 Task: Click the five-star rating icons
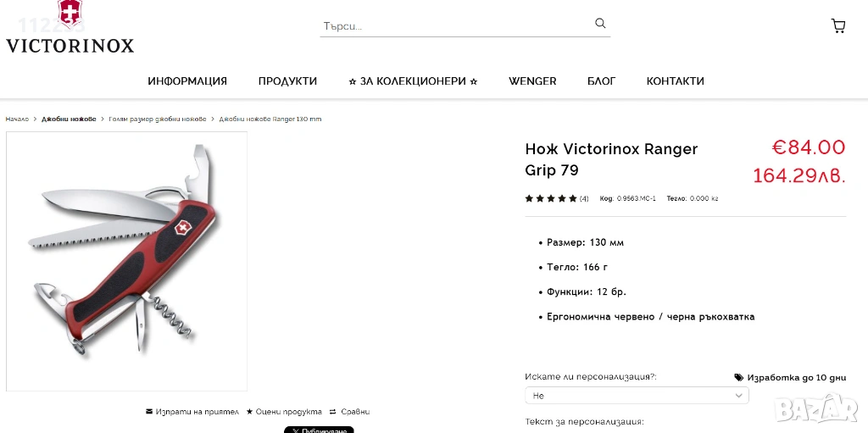click(551, 198)
